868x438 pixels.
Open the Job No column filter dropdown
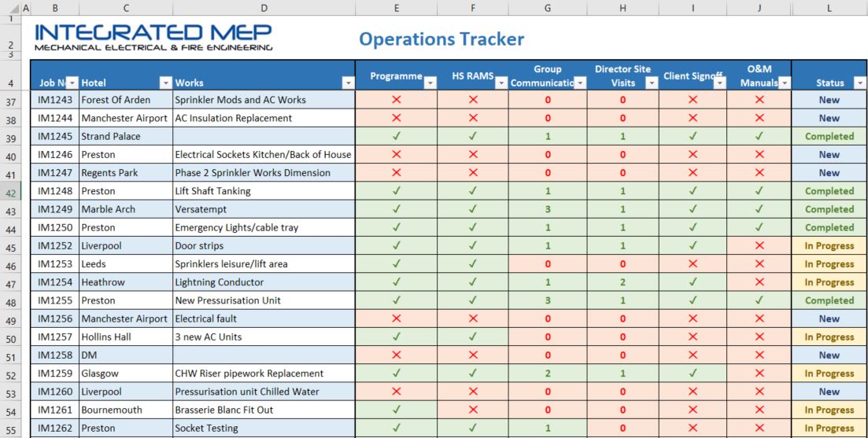[72, 83]
